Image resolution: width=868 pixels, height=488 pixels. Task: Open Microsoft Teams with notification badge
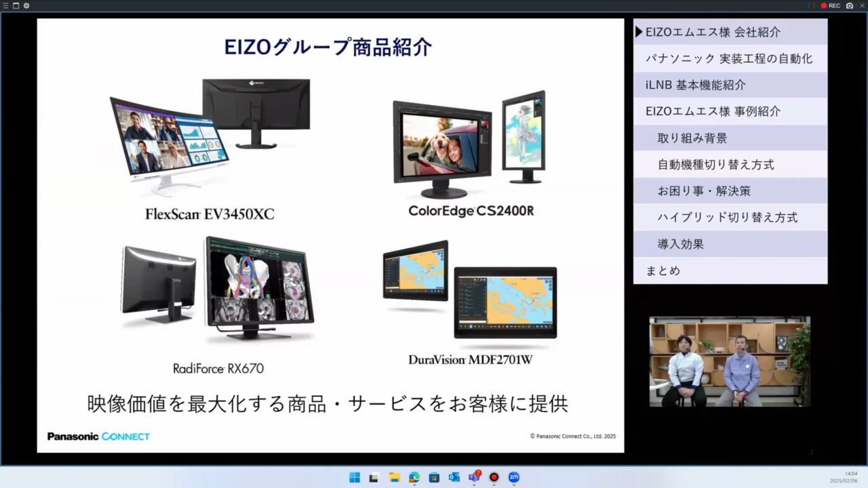[x=474, y=476]
